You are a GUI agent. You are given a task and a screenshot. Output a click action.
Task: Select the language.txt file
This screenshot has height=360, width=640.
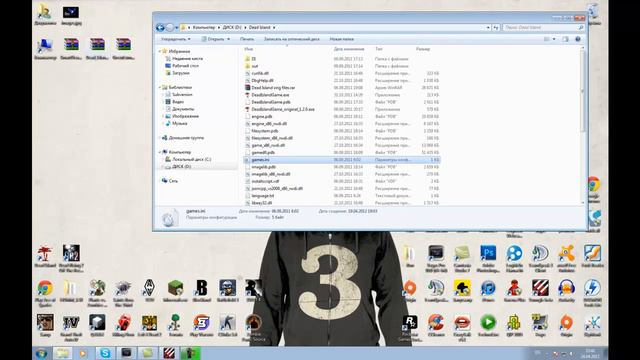coord(262,196)
